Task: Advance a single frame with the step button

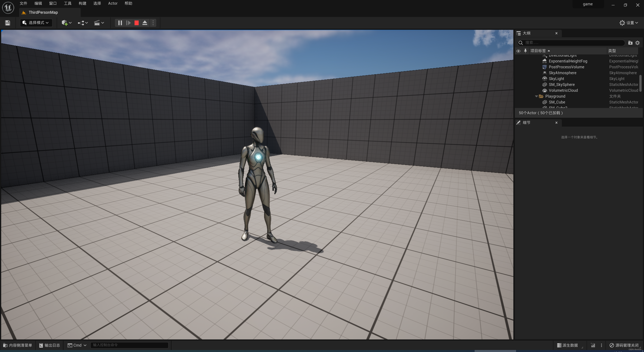Action: tap(128, 23)
